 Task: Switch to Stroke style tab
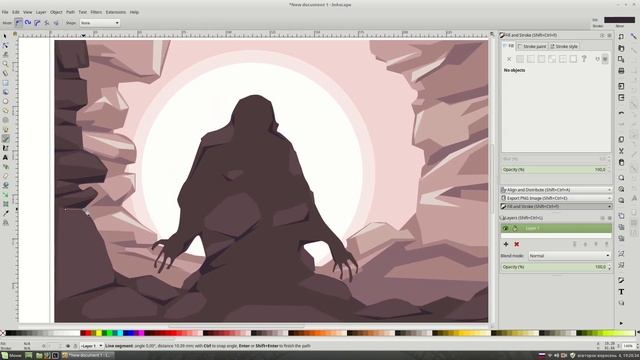tap(564, 47)
